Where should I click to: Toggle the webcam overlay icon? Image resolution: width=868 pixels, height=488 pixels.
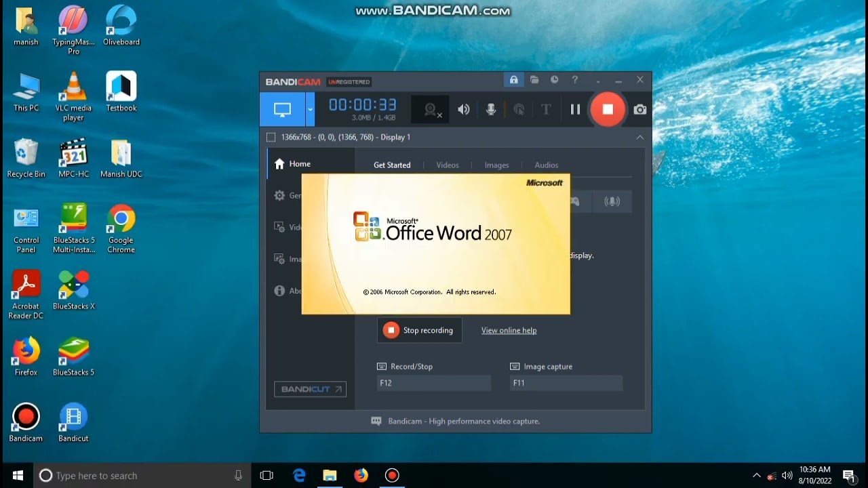[431, 110]
